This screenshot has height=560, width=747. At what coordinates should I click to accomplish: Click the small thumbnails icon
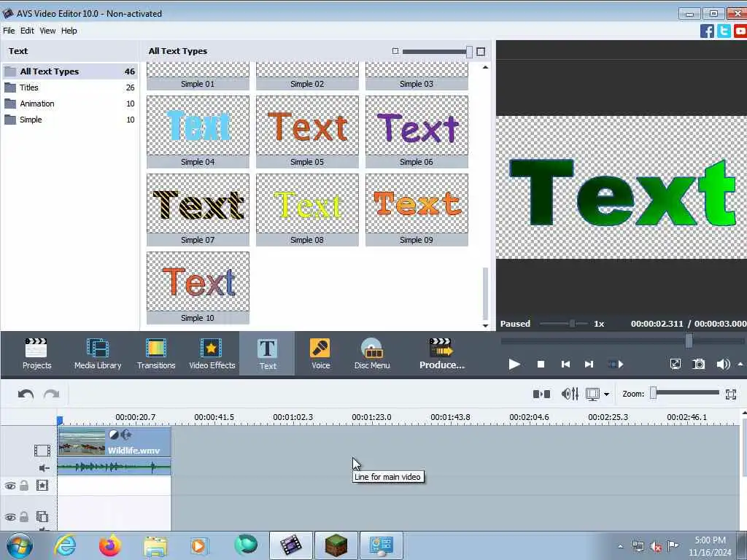(x=395, y=51)
